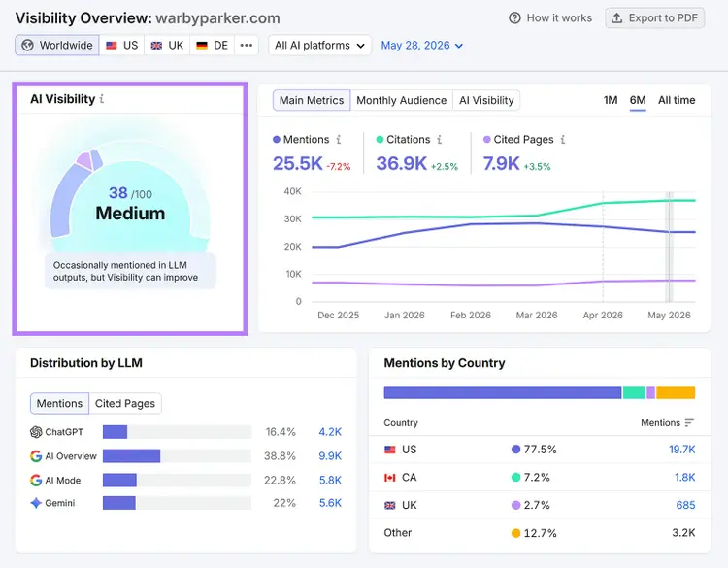This screenshot has height=568, width=728.
Task: Click the German flag icon in region bar
Action: tap(202, 46)
